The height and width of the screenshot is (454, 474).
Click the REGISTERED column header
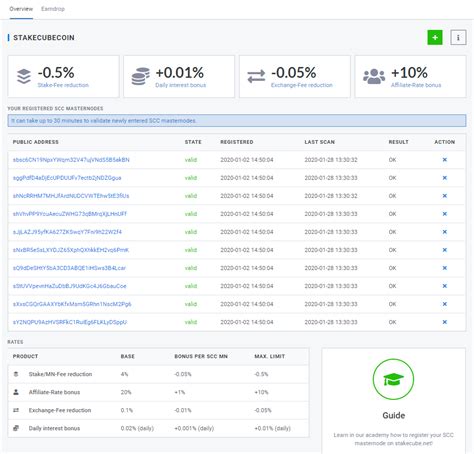237,142
